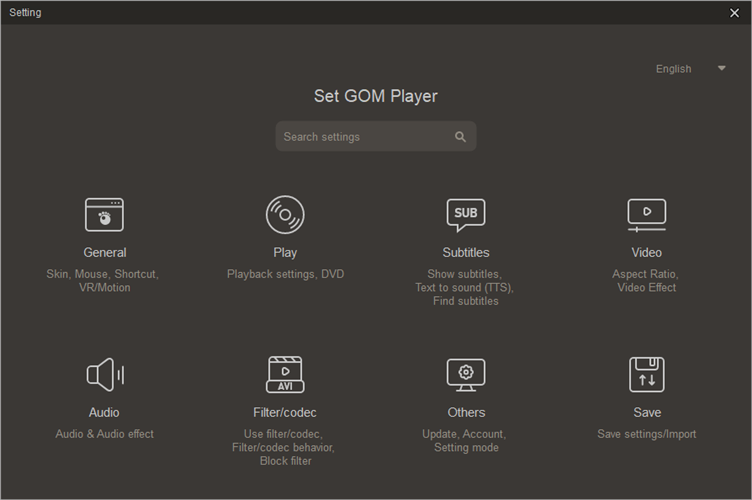Click 'Update, Account, Setting mode' text

pos(466,441)
